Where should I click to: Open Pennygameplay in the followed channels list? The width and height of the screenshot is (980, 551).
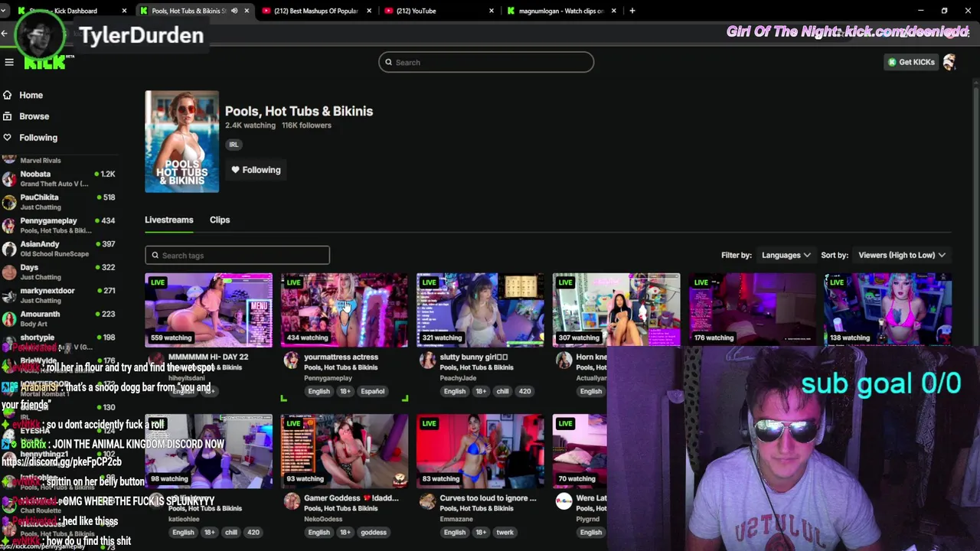point(58,225)
